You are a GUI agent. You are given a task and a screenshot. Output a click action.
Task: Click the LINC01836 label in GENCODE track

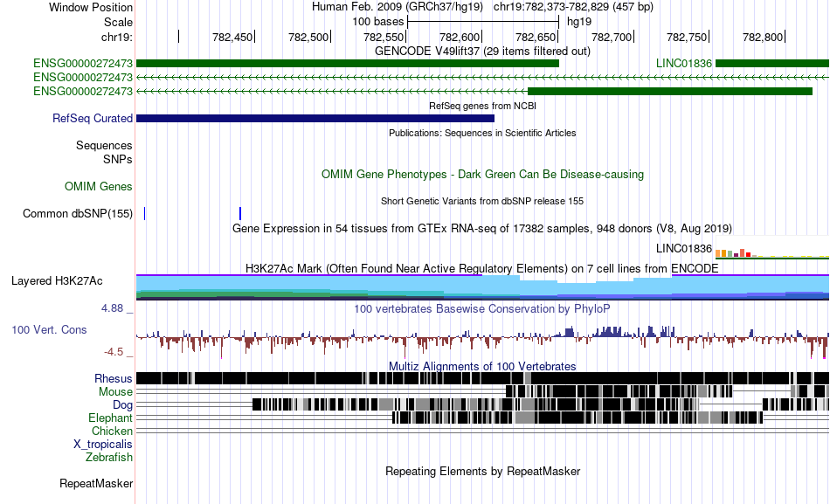pos(684,64)
